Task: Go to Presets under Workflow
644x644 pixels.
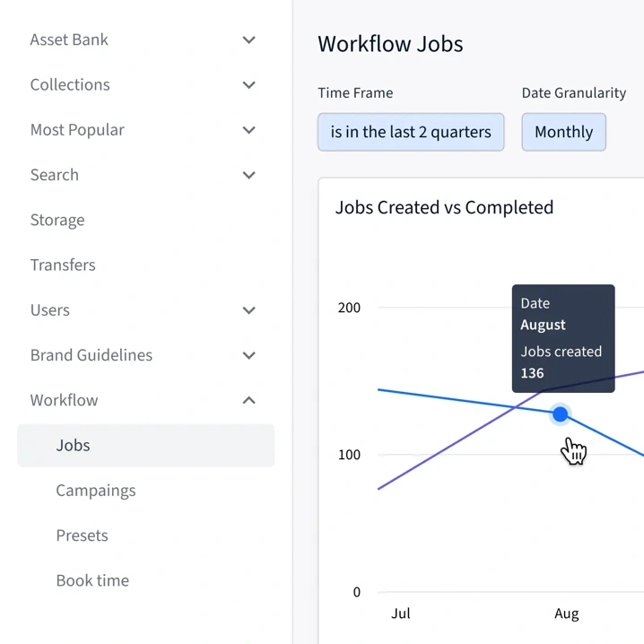Action: (x=82, y=535)
